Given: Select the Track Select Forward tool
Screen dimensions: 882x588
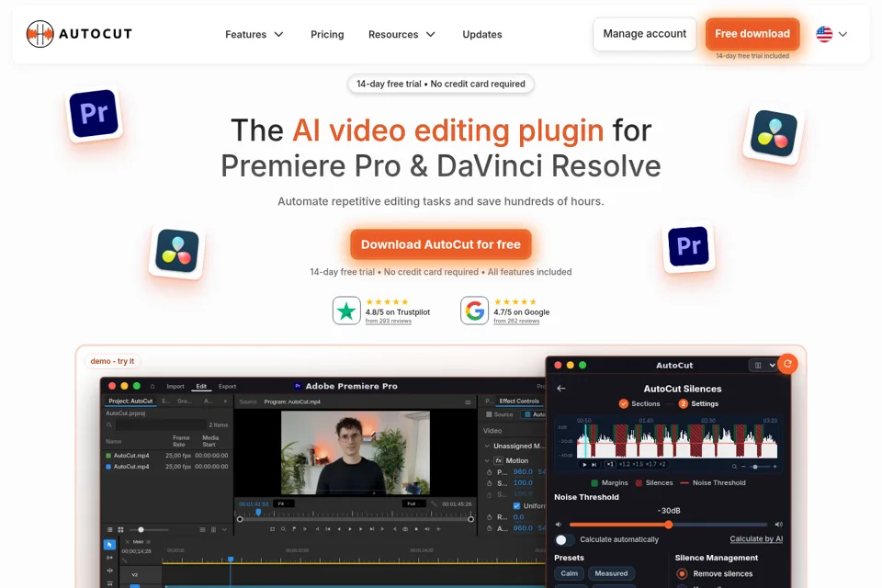Looking at the screenshot, I should (109, 558).
